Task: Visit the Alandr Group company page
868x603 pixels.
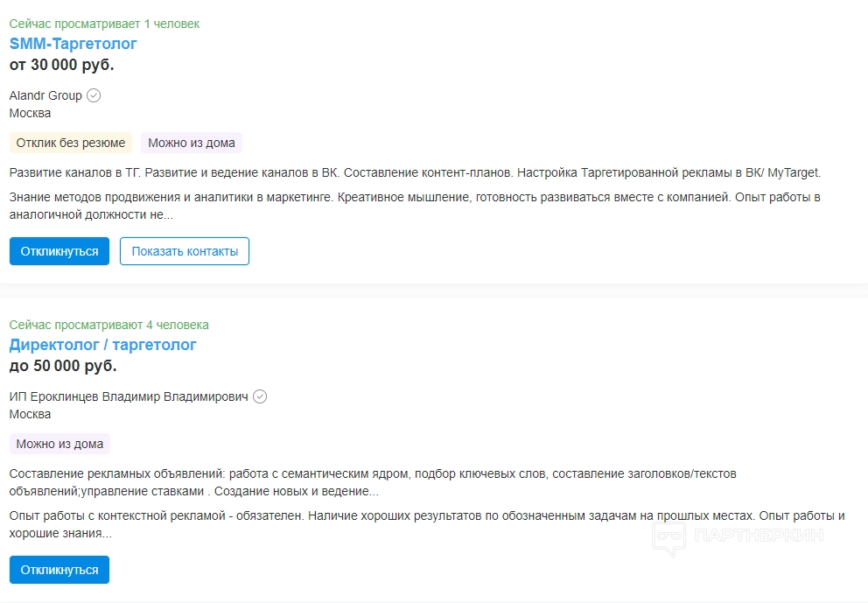Action: [x=45, y=95]
